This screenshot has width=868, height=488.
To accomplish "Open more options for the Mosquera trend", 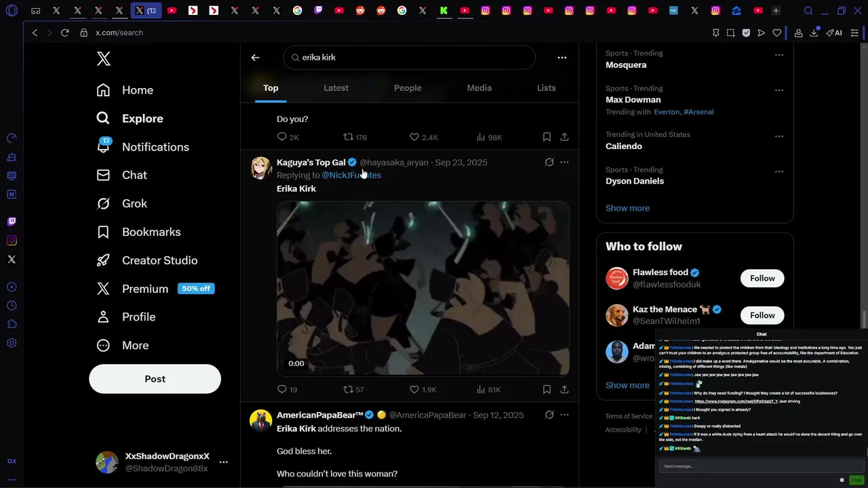I will [x=779, y=55].
